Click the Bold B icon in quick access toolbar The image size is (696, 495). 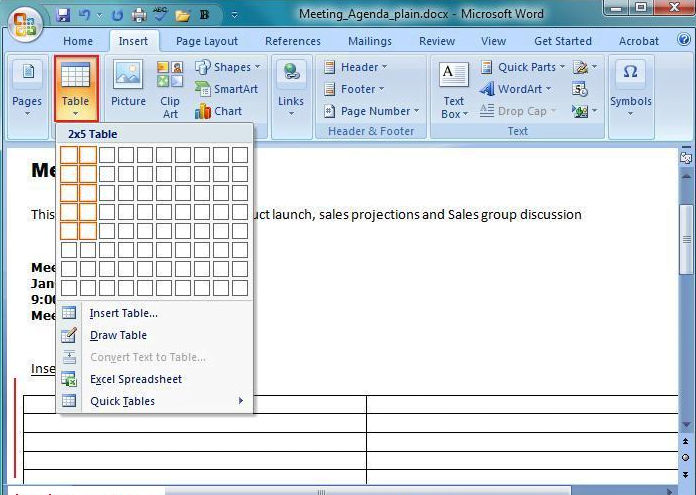pos(204,15)
